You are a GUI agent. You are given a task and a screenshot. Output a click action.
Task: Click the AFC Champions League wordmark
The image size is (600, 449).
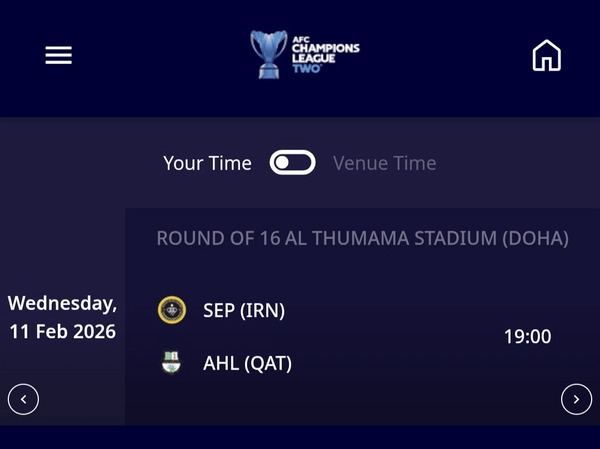pyautogui.click(x=325, y=49)
